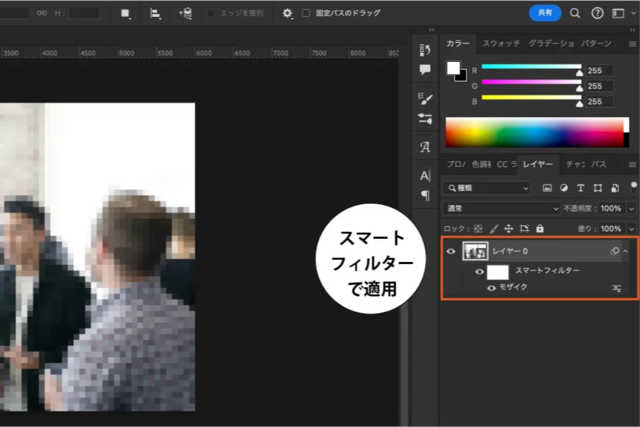Filter layers by pixel layers icon
The height and width of the screenshot is (427, 640).
tap(547, 188)
